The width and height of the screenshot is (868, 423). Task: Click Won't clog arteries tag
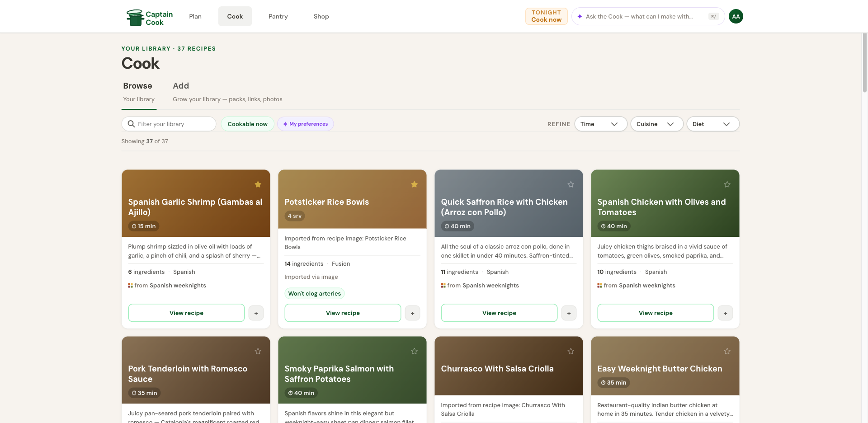tap(315, 294)
